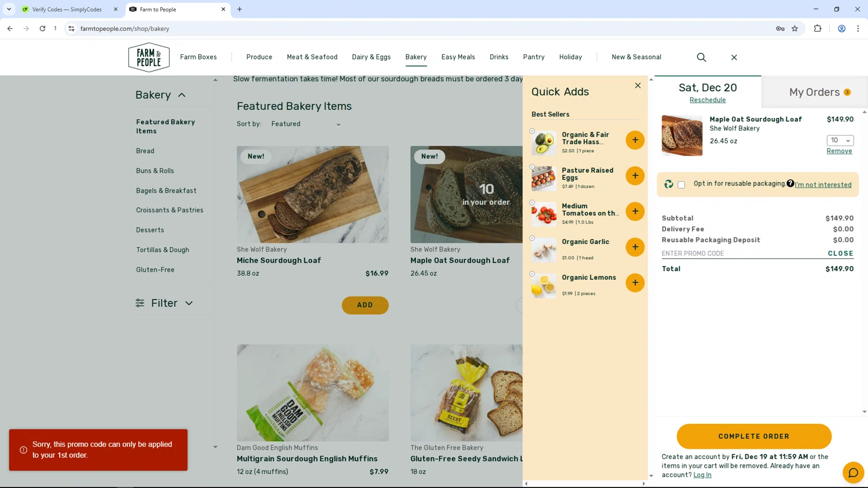The image size is (868, 488).
Task: Open the chat support bubble icon
Action: pos(853,472)
